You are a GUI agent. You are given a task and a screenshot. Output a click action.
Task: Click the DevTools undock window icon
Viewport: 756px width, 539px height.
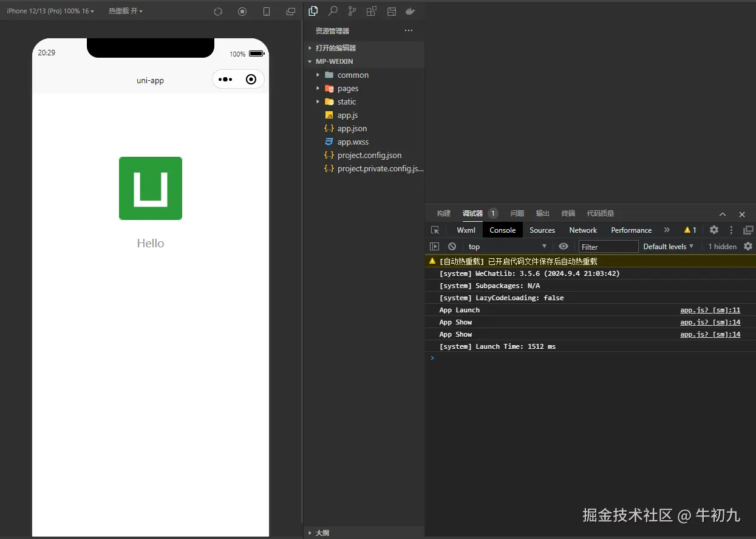[748, 230]
